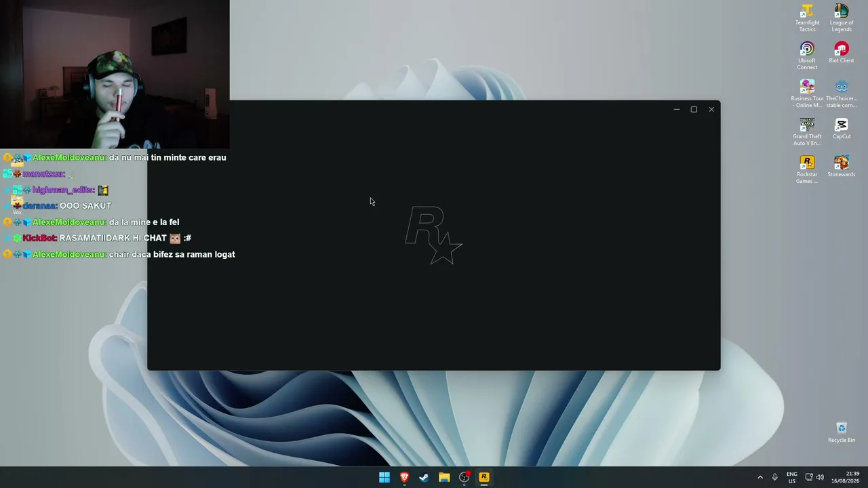
Task: Select the Rockstar Games desktop shortcut
Action: click(807, 170)
